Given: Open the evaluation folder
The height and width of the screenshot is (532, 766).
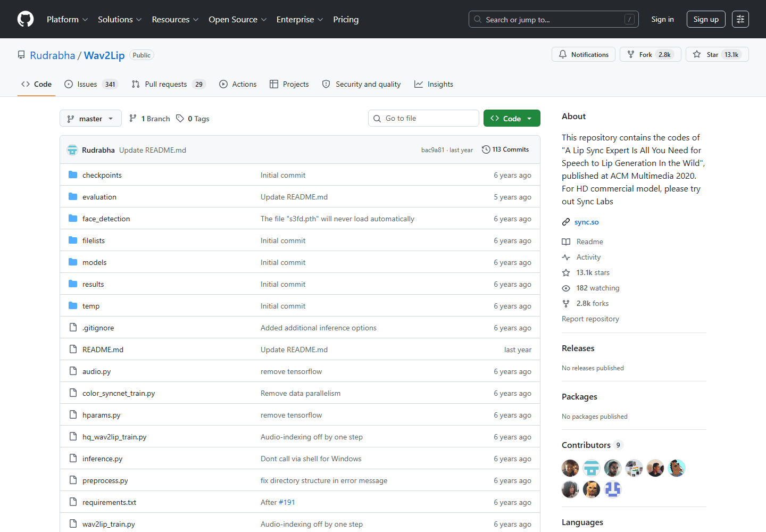Looking at the screenshot, I should [99, 197].
